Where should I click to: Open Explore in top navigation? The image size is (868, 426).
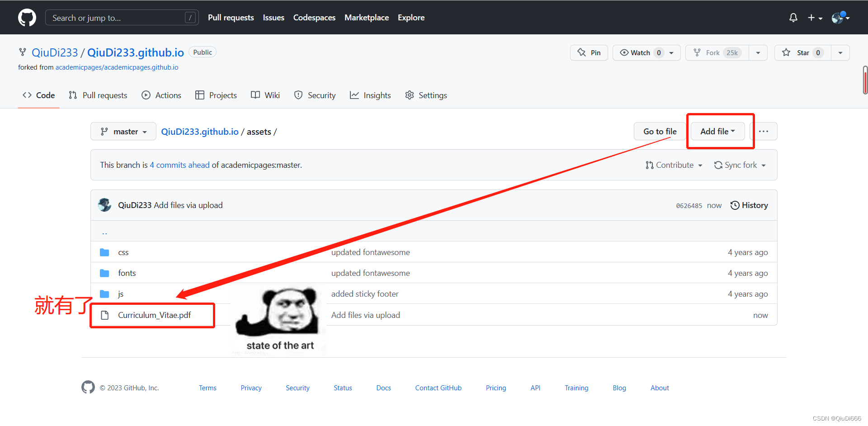tap(411, 18)
